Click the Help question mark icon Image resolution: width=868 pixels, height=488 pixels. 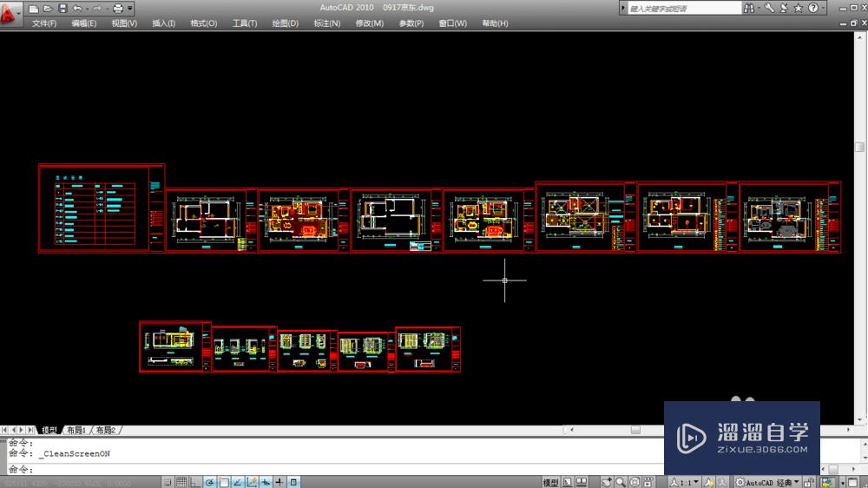pos(812,9)
